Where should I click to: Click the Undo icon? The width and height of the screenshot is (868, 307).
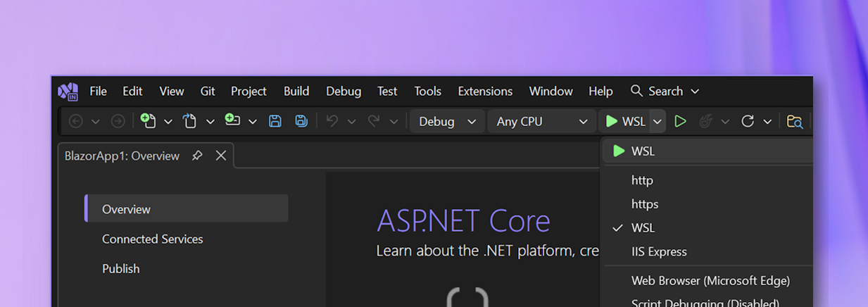332,121
